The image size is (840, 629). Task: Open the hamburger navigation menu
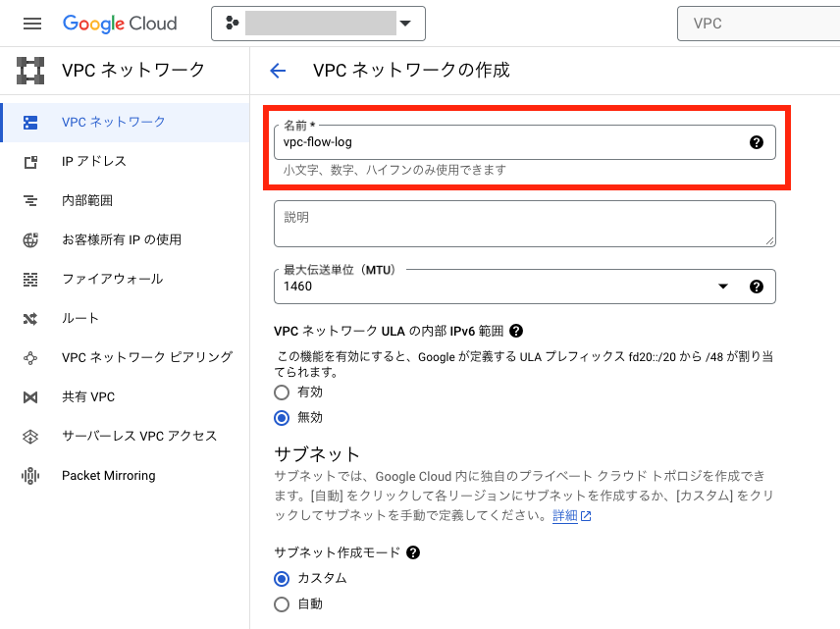tap(32, 24)
